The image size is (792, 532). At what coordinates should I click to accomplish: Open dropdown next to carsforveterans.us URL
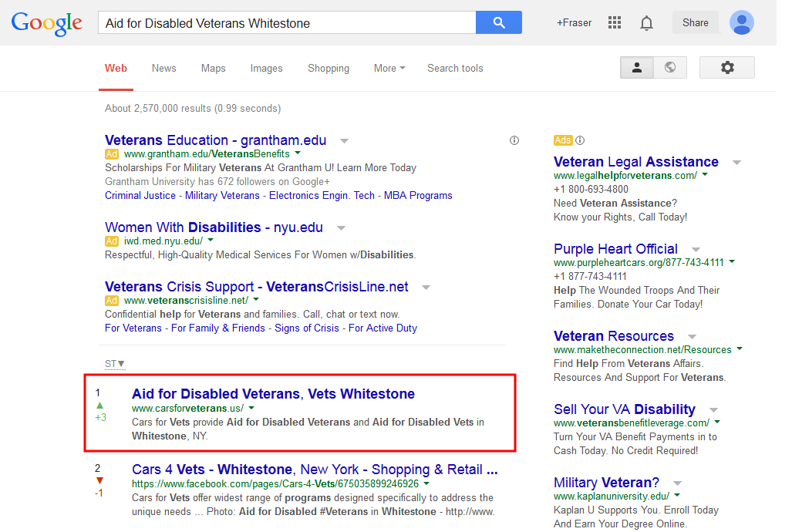(x=251, y=408)
